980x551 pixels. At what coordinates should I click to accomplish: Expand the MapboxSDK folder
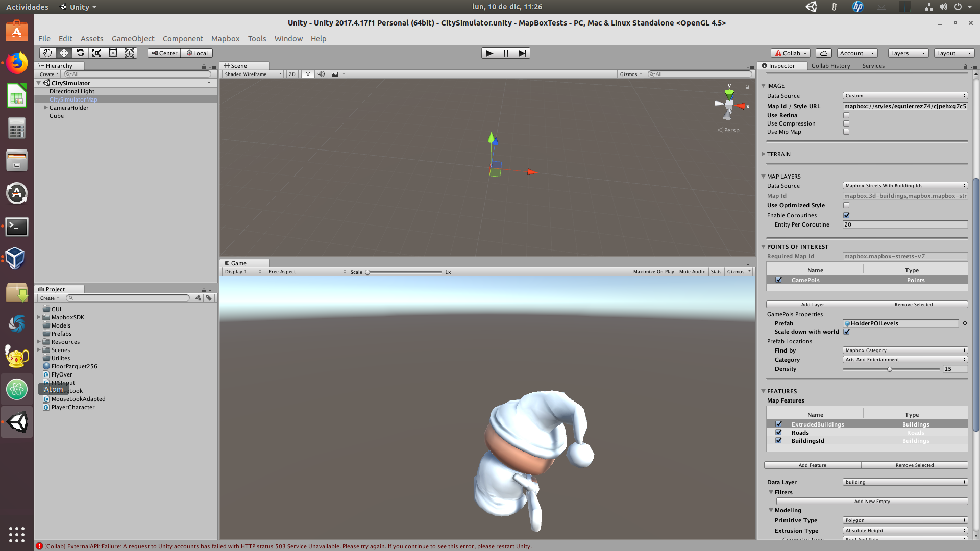coord(39,317)
